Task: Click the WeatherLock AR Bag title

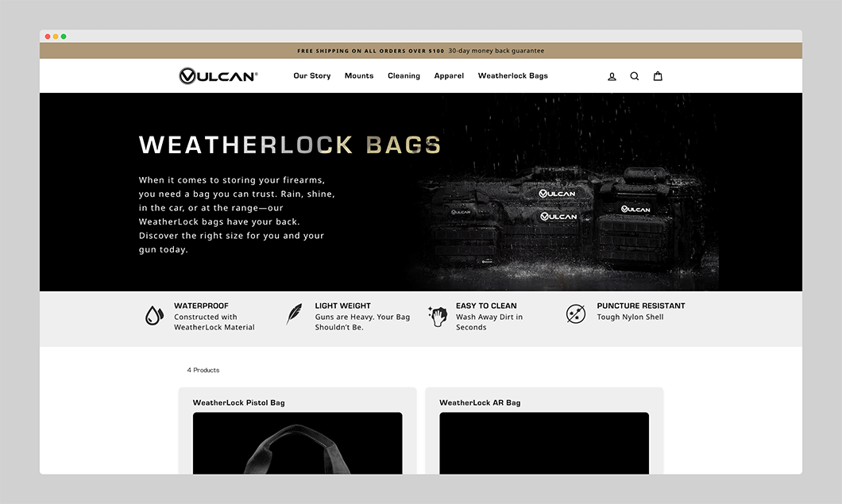Action: pyautogui.click(x=480, y=402)
